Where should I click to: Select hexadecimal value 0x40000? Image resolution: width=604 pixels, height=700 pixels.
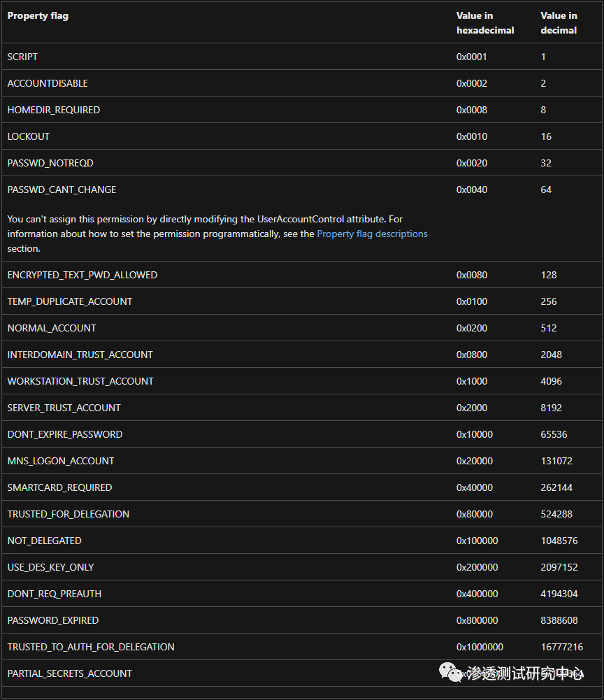(475, 487)
